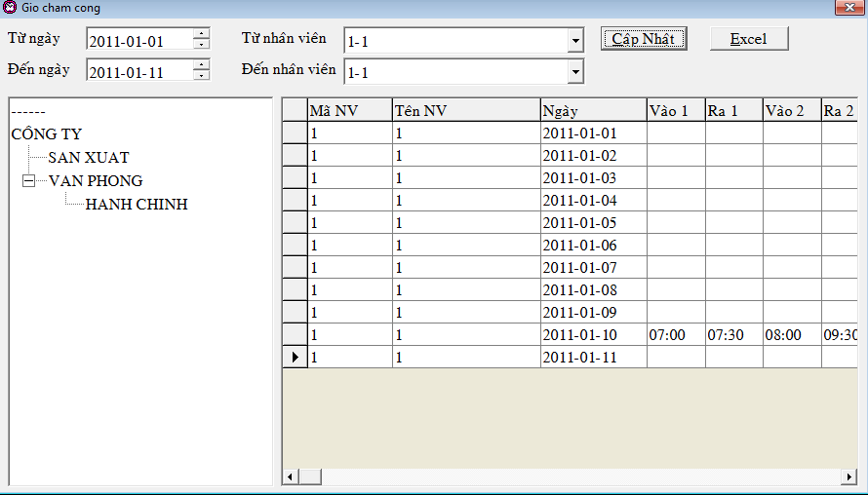Click the left arrow of horizontal scrollbar

290,476
